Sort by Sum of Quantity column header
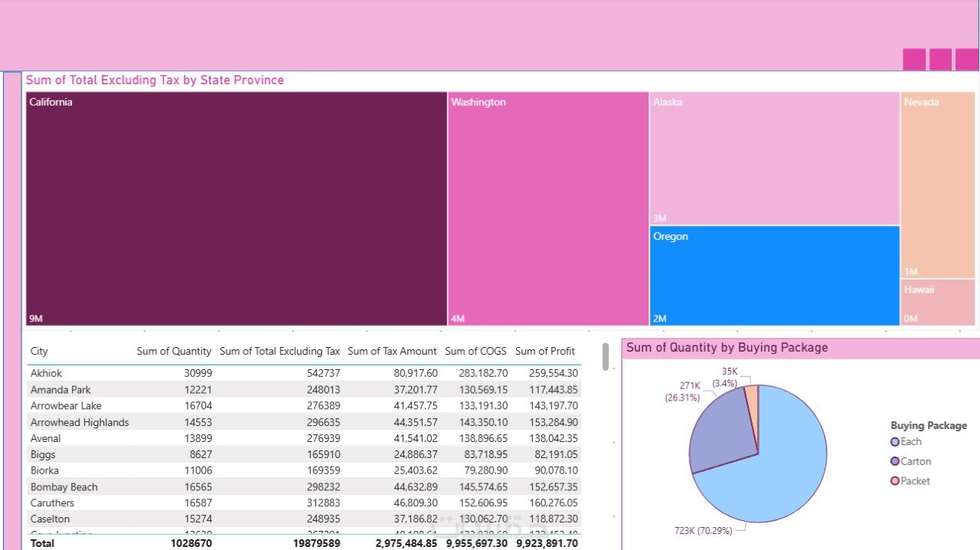The width and height of the screenshot is (980, 550). click(174, 351)
